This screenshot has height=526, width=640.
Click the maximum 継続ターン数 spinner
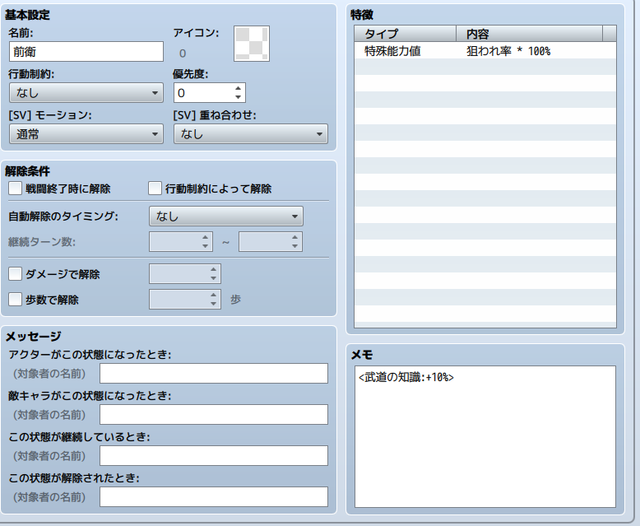coord(271,242)
